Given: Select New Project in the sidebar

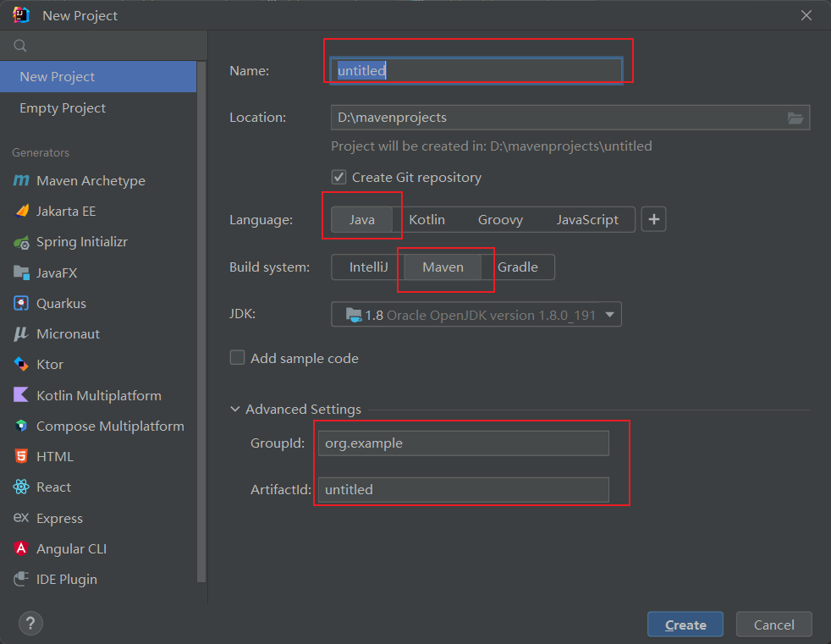Looking at the screenshot, I should (x=98, y=77).
